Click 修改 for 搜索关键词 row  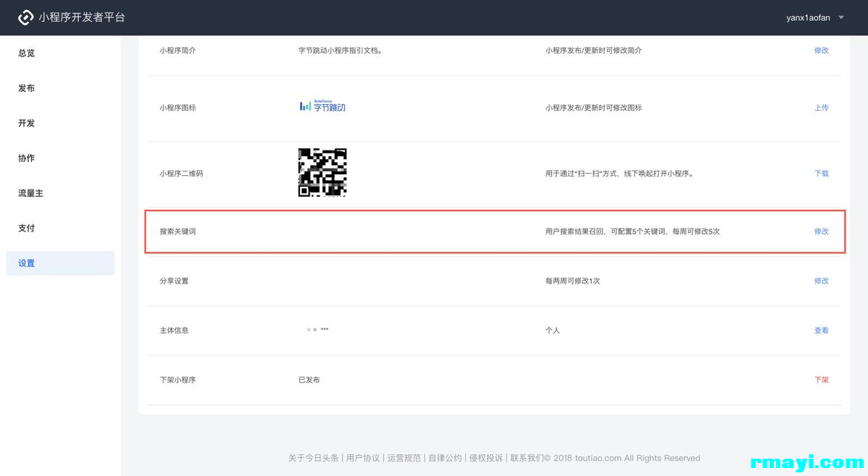pyautogui.click(x=821, y=231)
